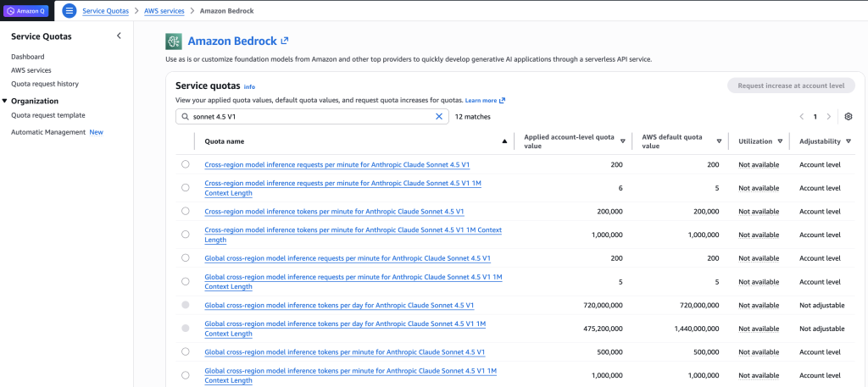Open Global requests per minute 1M Context Length quota
Image resolution: width=868 pixels, height=387 pixels.
coord(353,282)
